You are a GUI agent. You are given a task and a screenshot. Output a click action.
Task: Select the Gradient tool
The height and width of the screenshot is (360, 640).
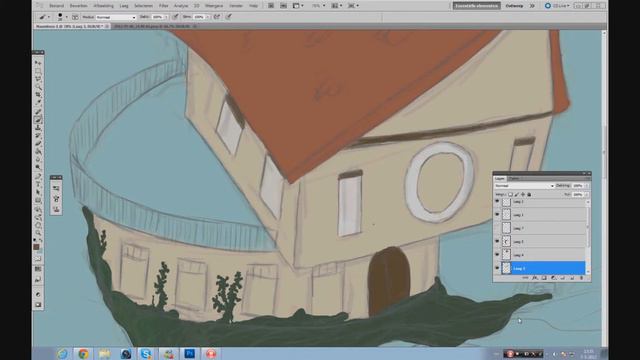coord(38,151)
